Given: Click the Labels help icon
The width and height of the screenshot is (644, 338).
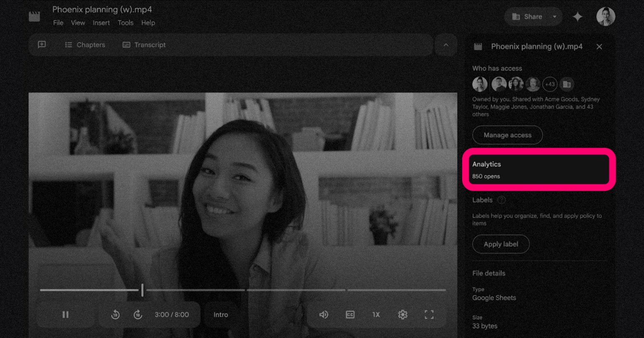Looking at the screenshot, I should click(501, 200).
